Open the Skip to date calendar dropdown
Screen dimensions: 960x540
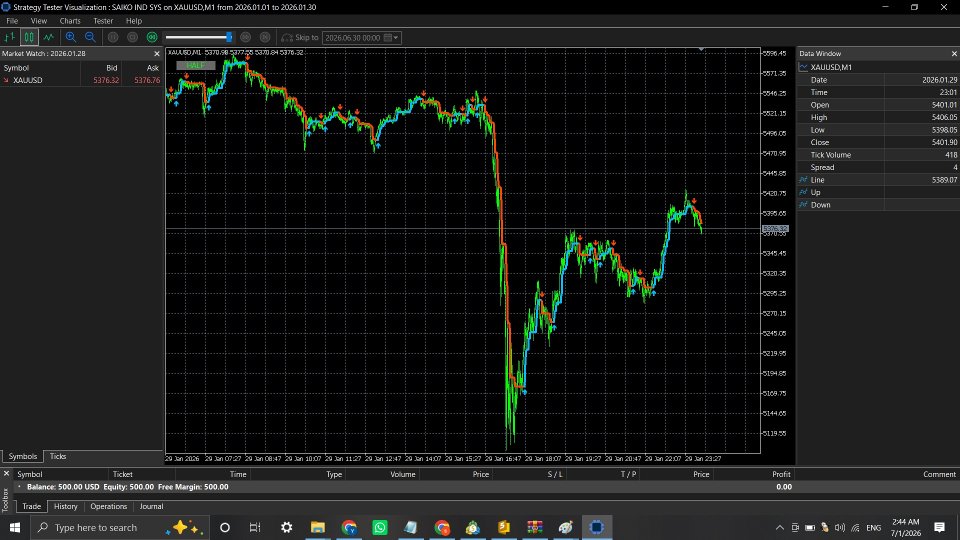[392, 37]
